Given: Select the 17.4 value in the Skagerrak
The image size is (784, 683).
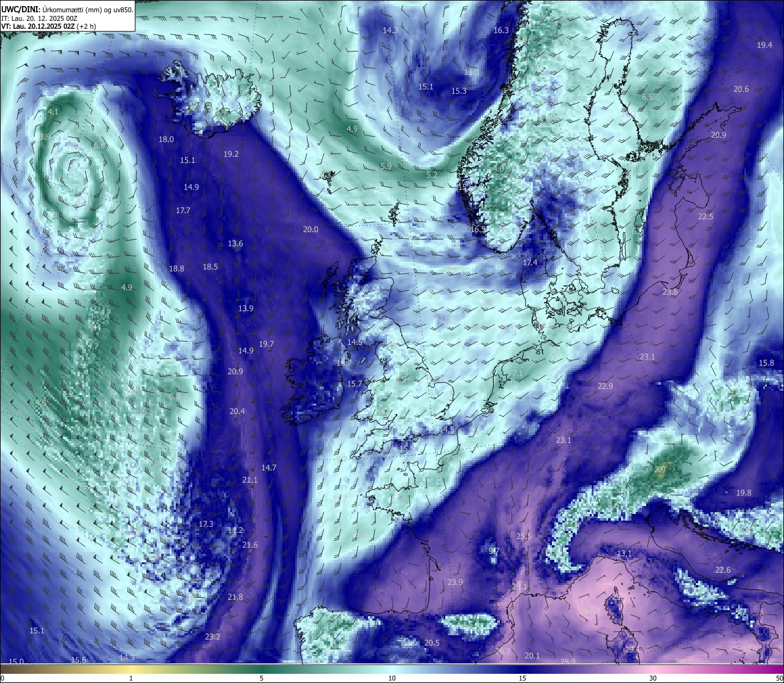Looking at the screenshot, I should click(x=530, y=263).
